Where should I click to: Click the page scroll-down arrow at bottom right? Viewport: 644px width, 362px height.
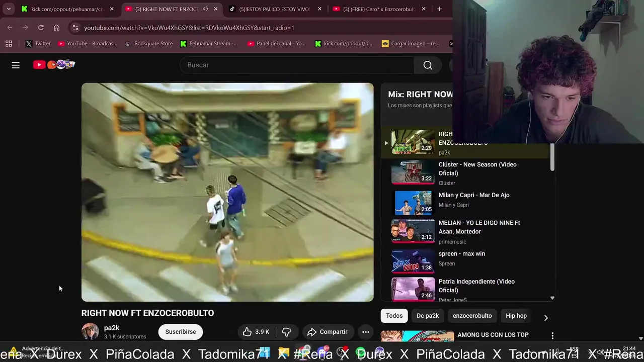[640, 339]
